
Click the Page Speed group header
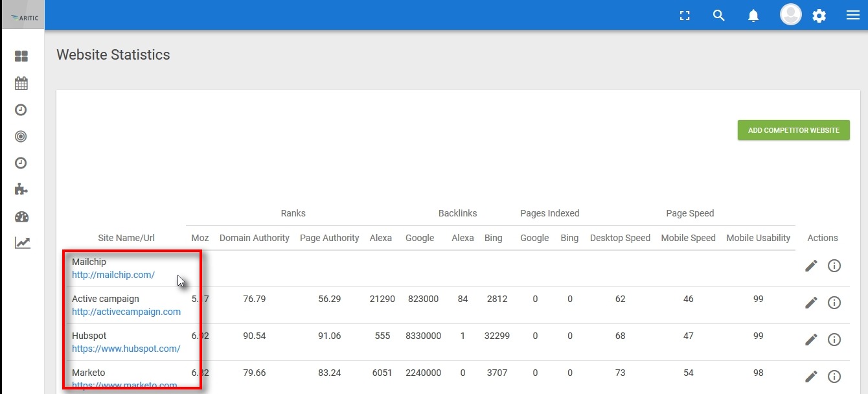pyautogui.click(x=690, y=213)
